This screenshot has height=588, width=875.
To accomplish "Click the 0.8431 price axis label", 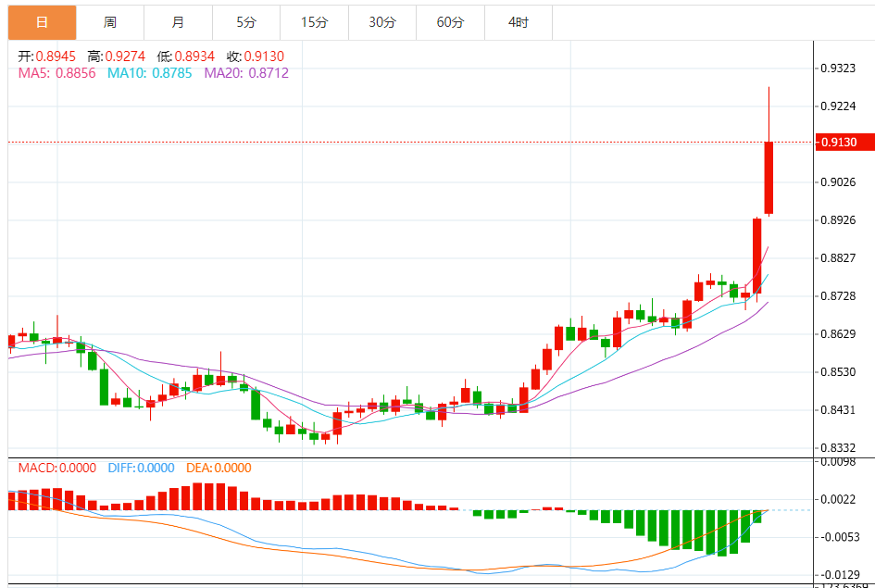I will coord(839,409).
